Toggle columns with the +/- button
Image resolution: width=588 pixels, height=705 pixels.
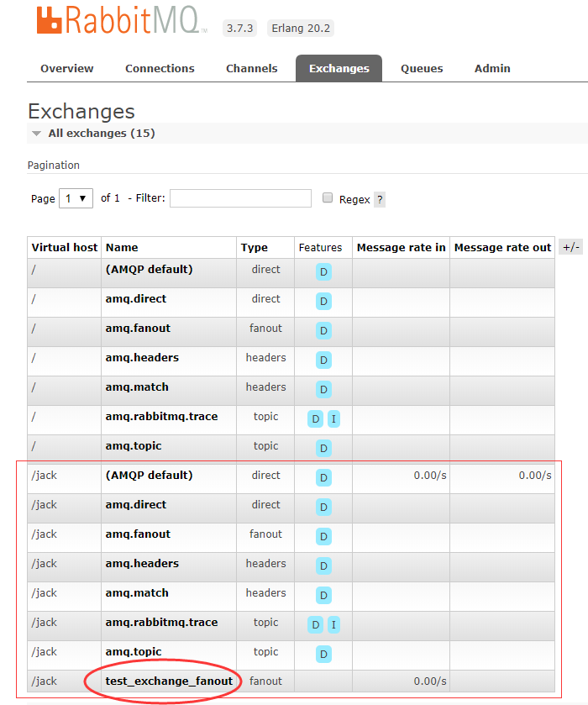[x=571, y=247]
